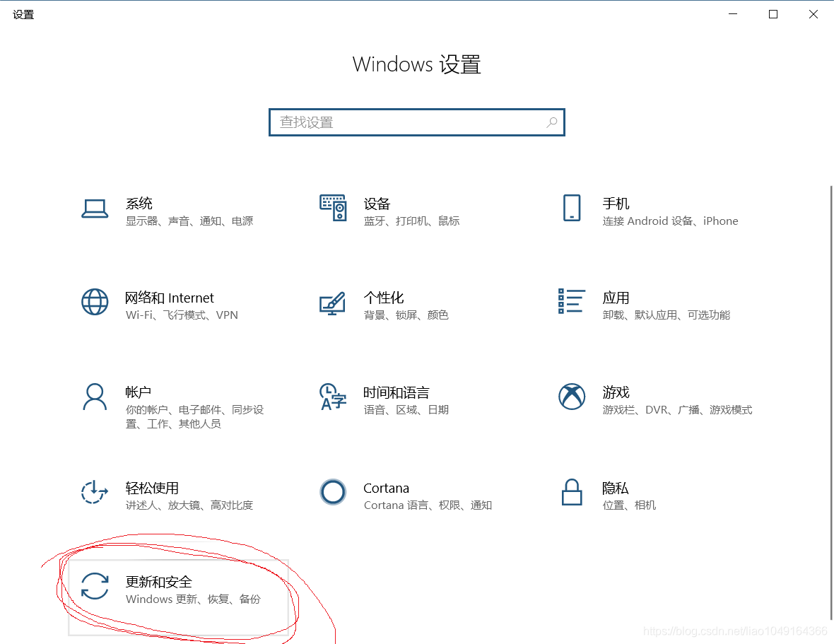Screen dimensions: 834x644
Task: Click the padlock icon for 隐私
Action: coord(572,492)
